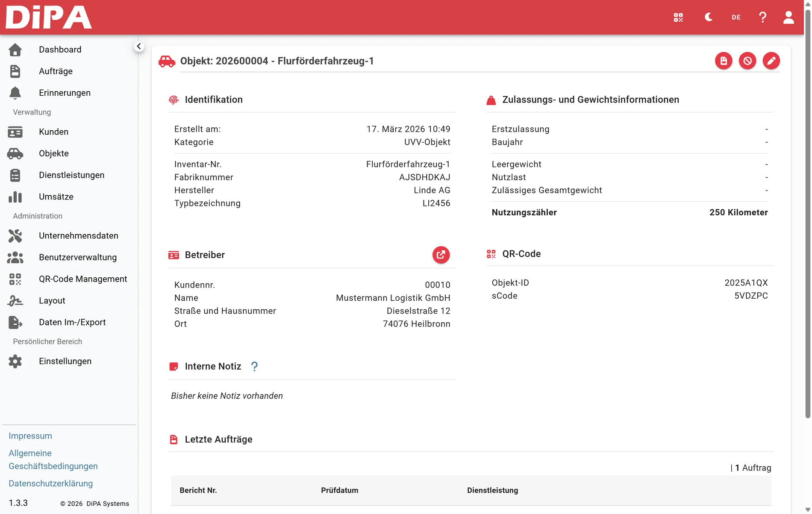Click the Fabriknummer value AJSDHDKAJ
812x514 pixels.
point(424,177)
